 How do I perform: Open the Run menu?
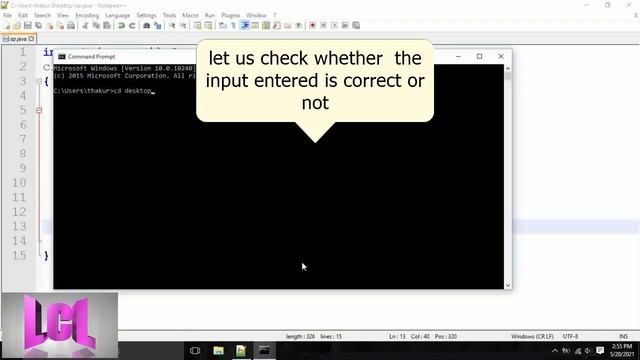point(210,16)
